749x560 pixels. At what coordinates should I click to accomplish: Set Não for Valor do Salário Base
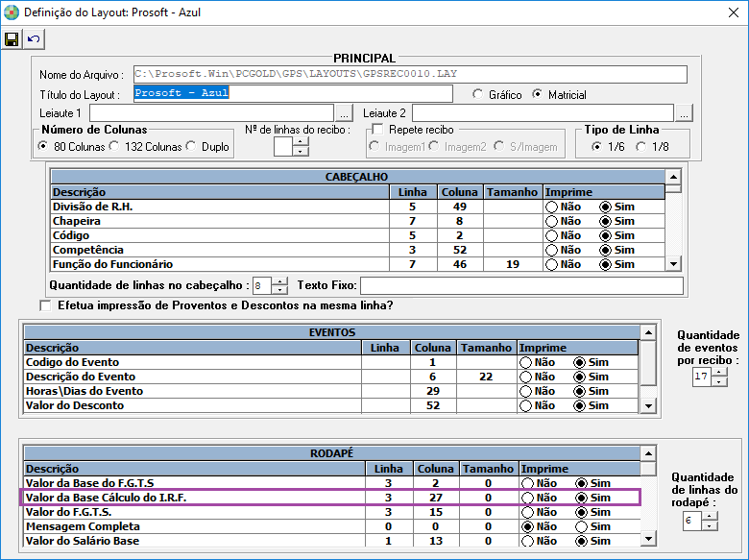click(528, 541)
